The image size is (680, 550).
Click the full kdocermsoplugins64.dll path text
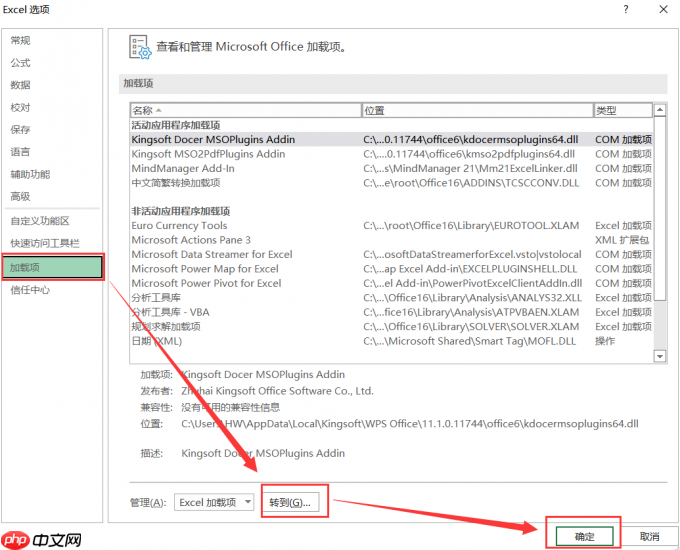tap(410, 424)
